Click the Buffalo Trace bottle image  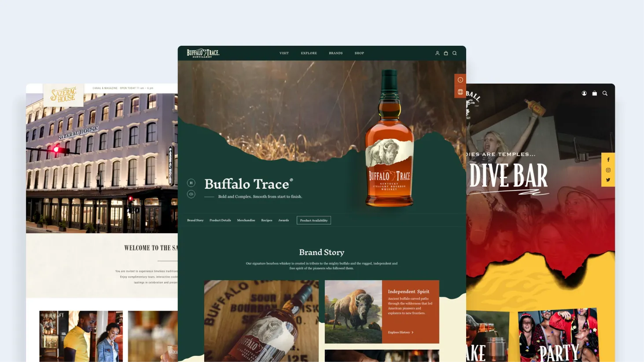pyautogui.click(x=390, y=138)
